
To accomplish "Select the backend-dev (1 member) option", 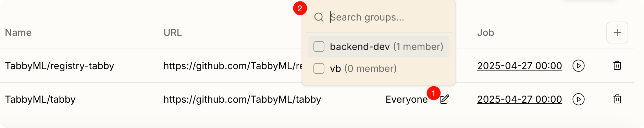I will coord(379,47).
